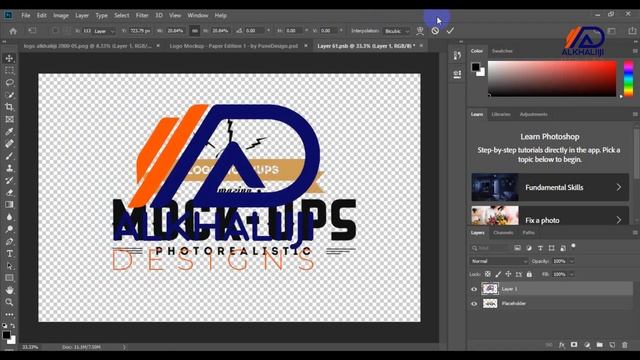Select the Clone Stamp tool
The width and height of the screenshot is (640, 360).
[x=9, y=168]
